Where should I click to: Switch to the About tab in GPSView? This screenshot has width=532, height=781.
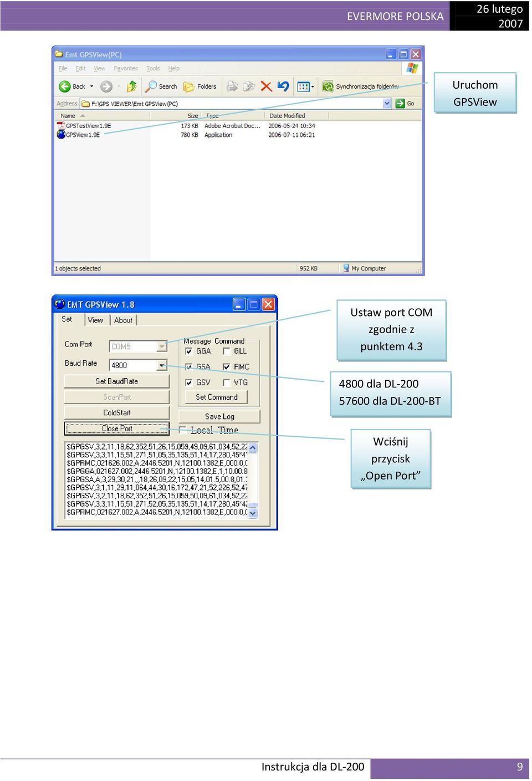point(124,320)
